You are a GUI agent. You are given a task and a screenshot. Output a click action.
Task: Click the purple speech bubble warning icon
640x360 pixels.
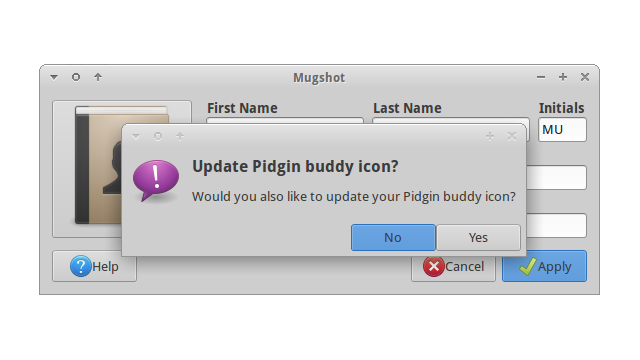[x=156, y=180]
